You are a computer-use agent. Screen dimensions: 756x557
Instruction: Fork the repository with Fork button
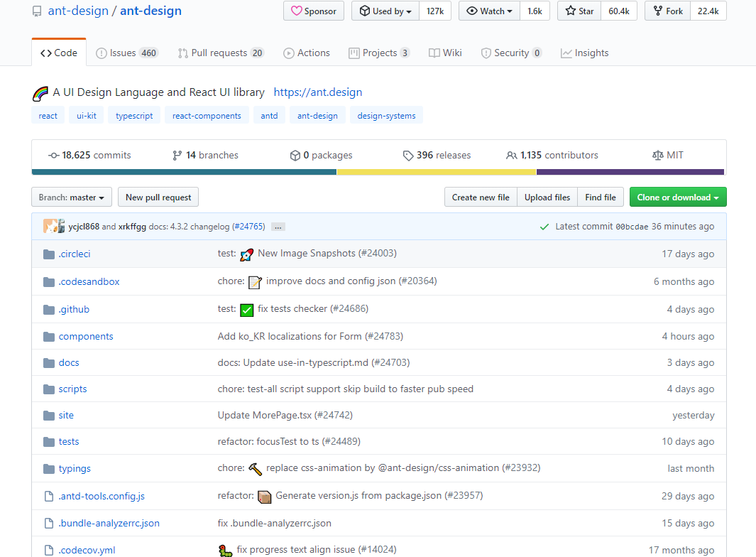pos(668,11)
